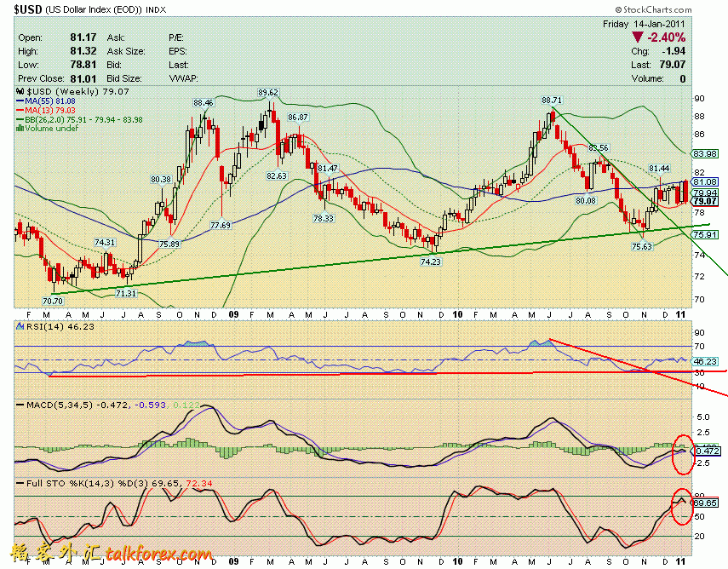Click the 70.70 low price label
The image size is (728, 569).
coord(53,301)
